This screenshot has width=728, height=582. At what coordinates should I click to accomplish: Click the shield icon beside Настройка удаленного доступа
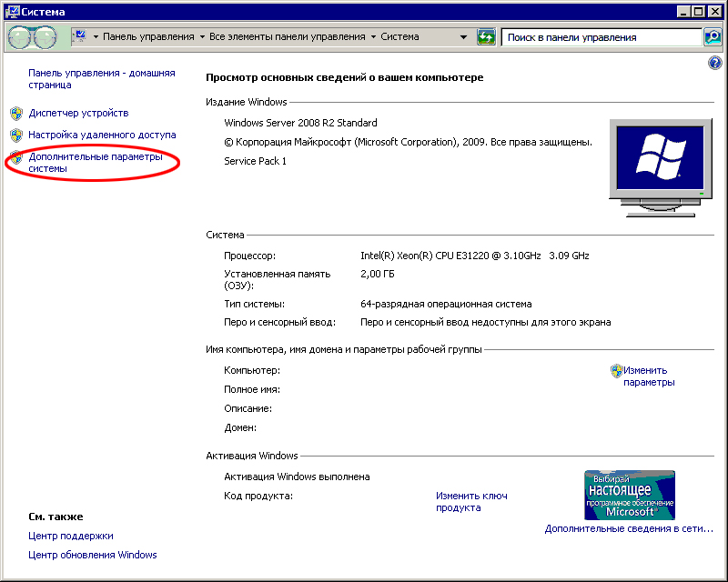(x=16, y=135)
